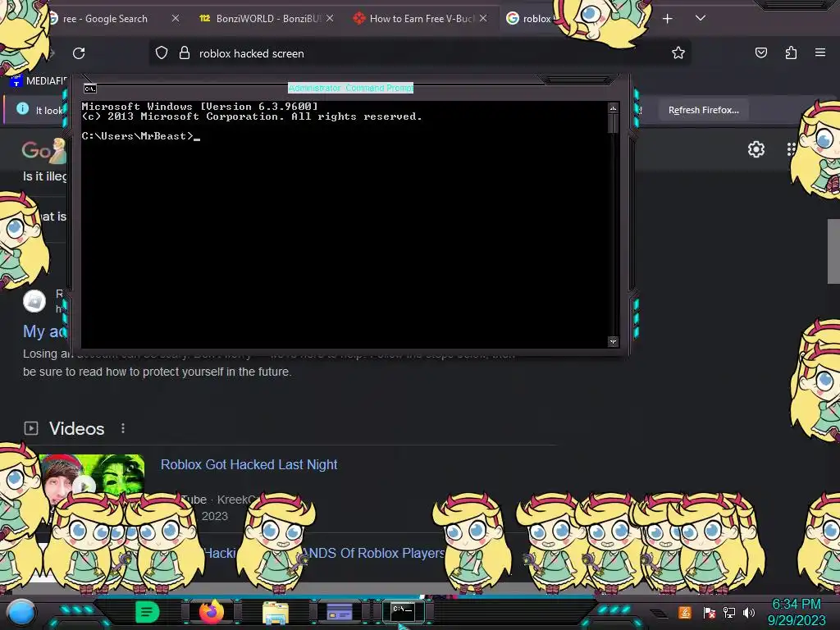Viewport: 840px width, 630px height.
Task: Click the Command Prompt scrollbar up arrow
Action: tap(613, 108)
